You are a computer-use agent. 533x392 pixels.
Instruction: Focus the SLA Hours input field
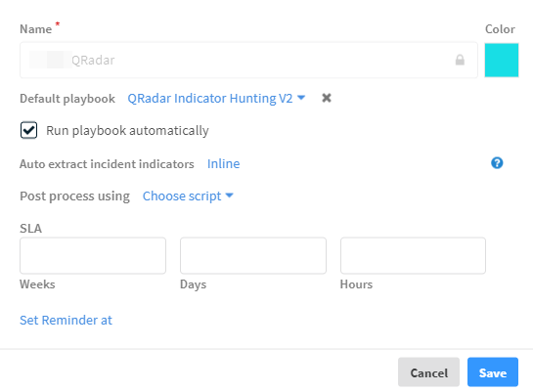coord(413,255)
